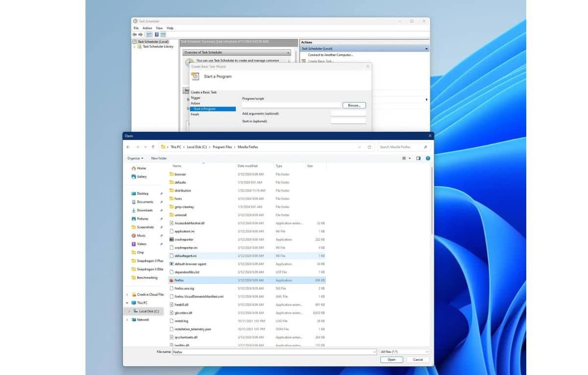Toggle the Preview pane icon
588x375 pixels.
pyautogui.click(x=418, y=158)
